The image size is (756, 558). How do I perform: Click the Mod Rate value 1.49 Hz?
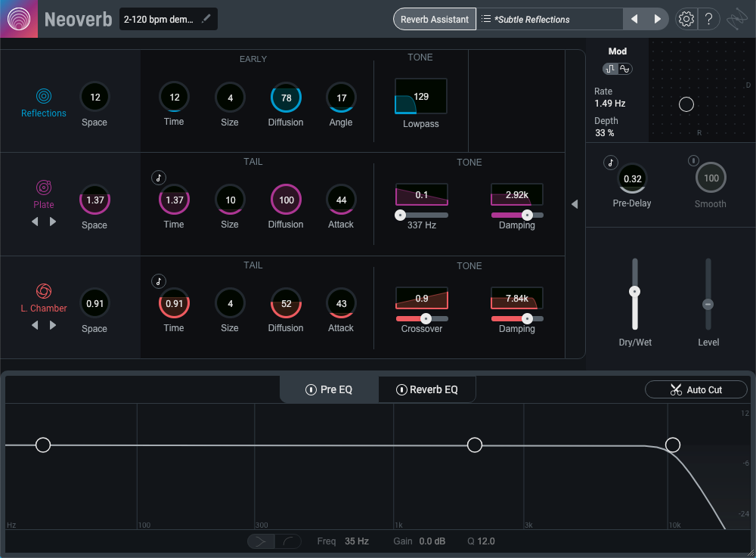610,104
